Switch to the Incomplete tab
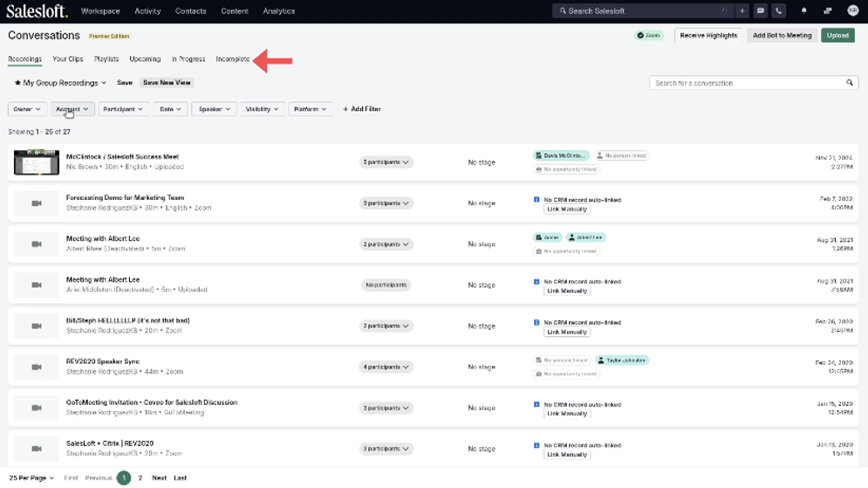 coord(233,58)
